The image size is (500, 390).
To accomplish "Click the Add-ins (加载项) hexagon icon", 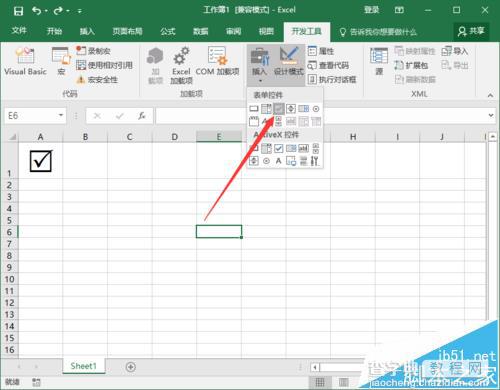I will pyautogui.click(x=155, y=65).
